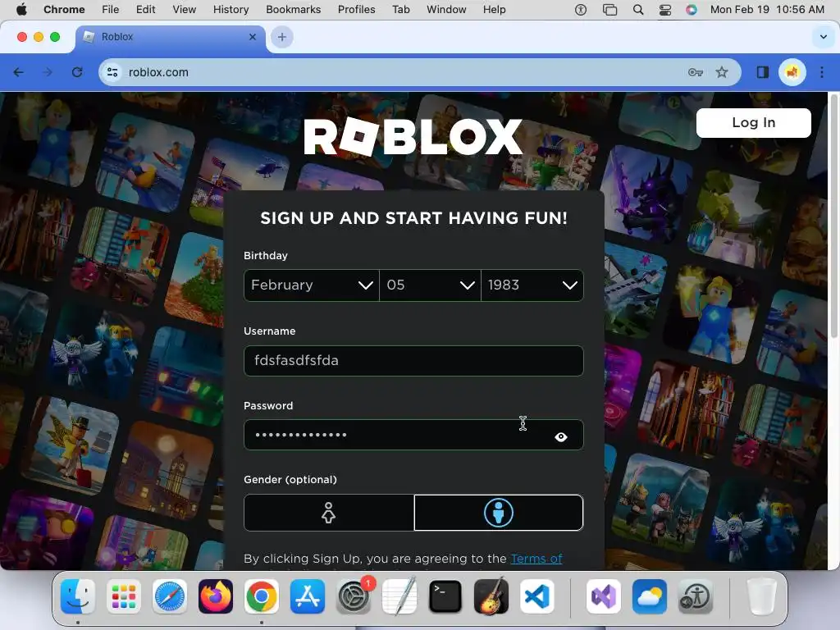The image size is (840, 630).
Task: Click the Password input field
Action: coord(413,435)
